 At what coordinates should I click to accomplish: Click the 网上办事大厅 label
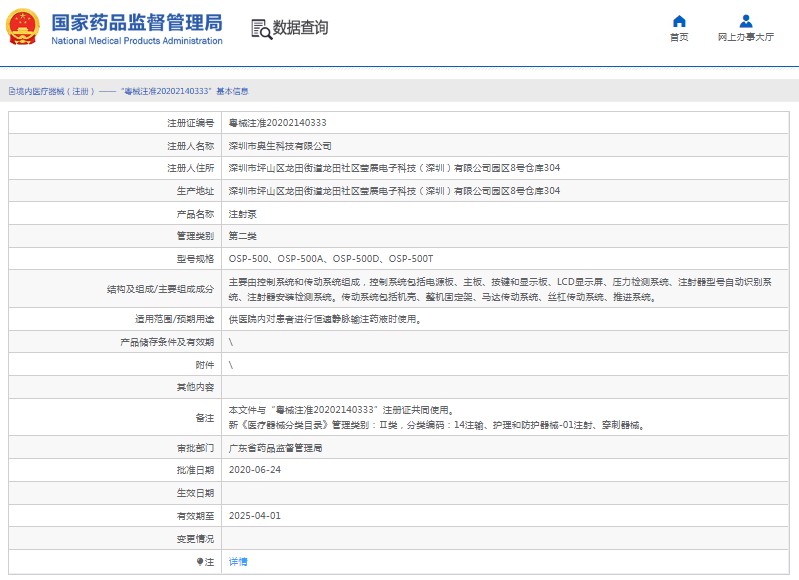746,37
